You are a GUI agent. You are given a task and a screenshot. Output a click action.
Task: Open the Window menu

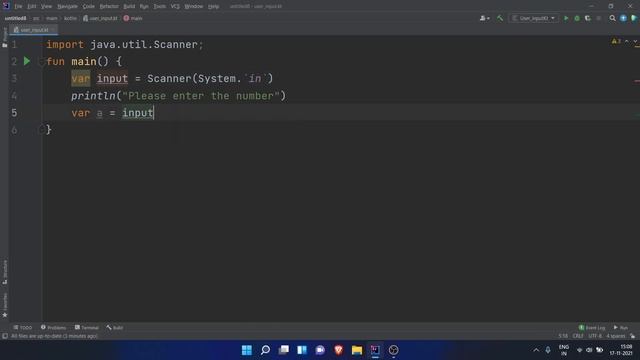tap(193, 7)
